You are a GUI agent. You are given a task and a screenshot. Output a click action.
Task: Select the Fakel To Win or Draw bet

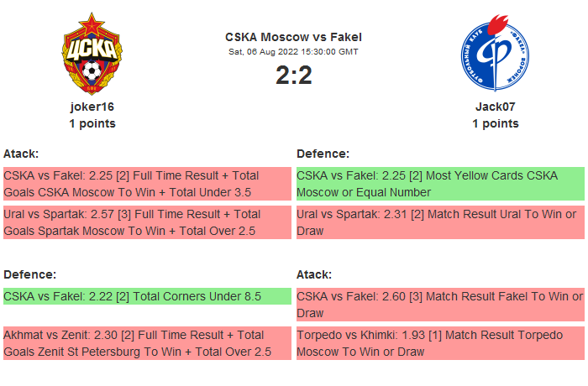pos(440,305)
